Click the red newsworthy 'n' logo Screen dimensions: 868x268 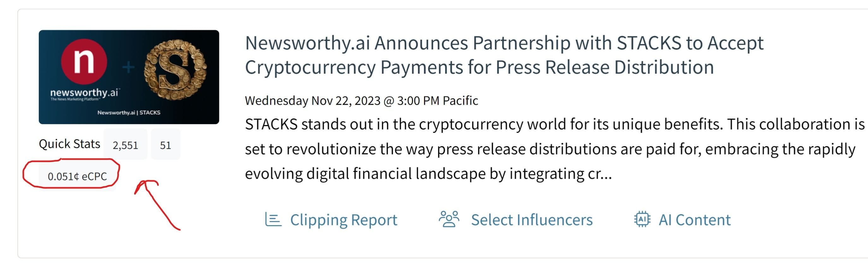[x=84, y=61]
